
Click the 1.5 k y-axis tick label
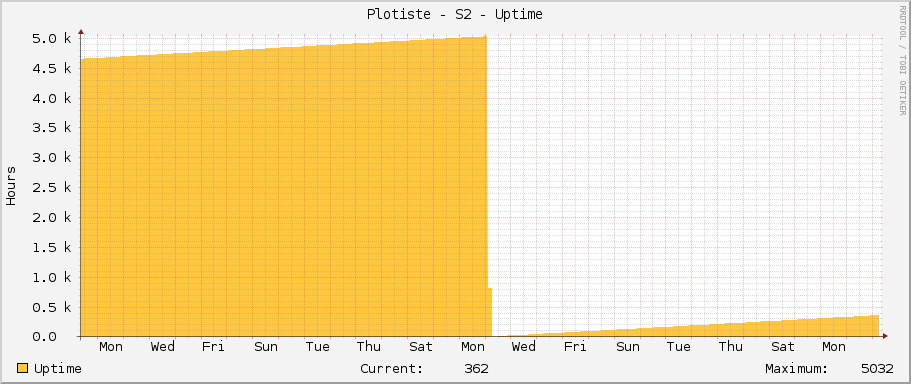(x=52, y=247)
